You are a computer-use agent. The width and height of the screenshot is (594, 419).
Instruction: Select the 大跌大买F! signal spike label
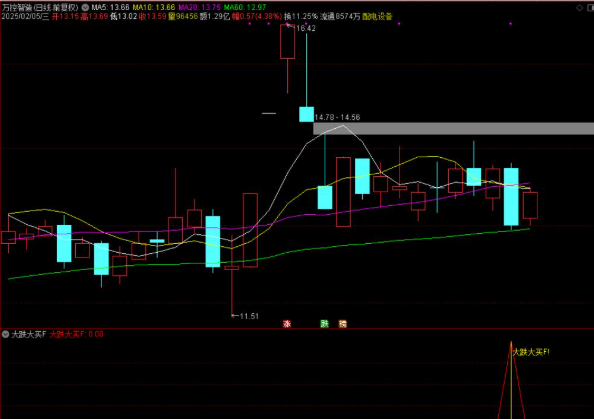[531, 352]
